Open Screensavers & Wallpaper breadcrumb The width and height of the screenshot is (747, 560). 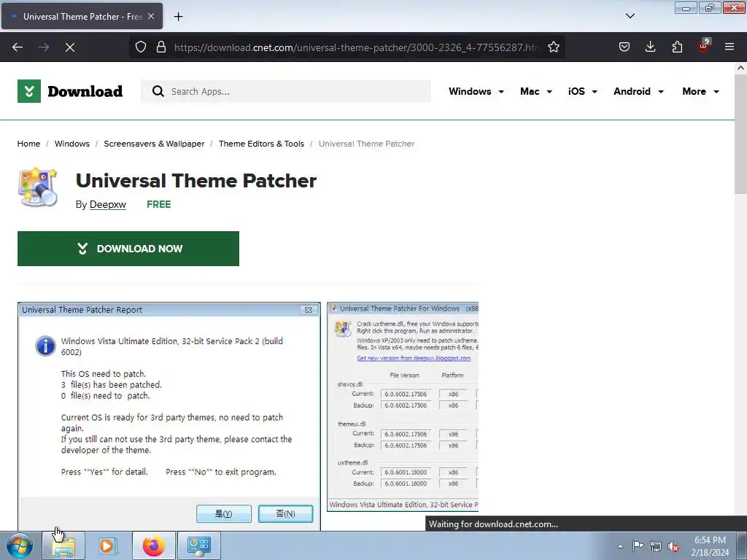click(154, 144)
